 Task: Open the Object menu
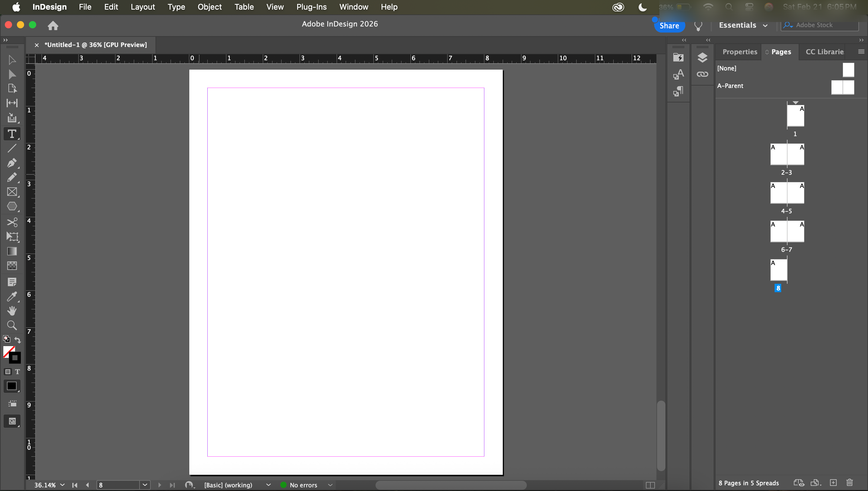pyautogui.click(x=209, y=7)
